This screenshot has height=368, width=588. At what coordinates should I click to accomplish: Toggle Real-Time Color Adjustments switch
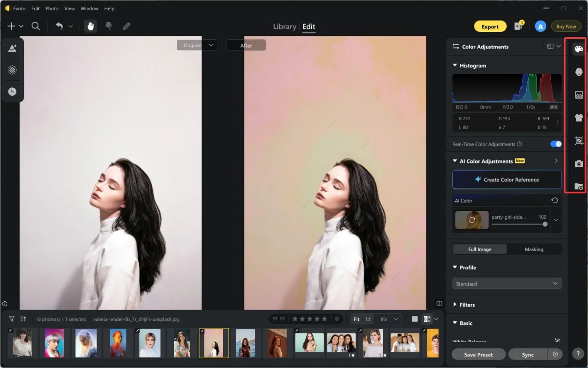click(555, 144)
